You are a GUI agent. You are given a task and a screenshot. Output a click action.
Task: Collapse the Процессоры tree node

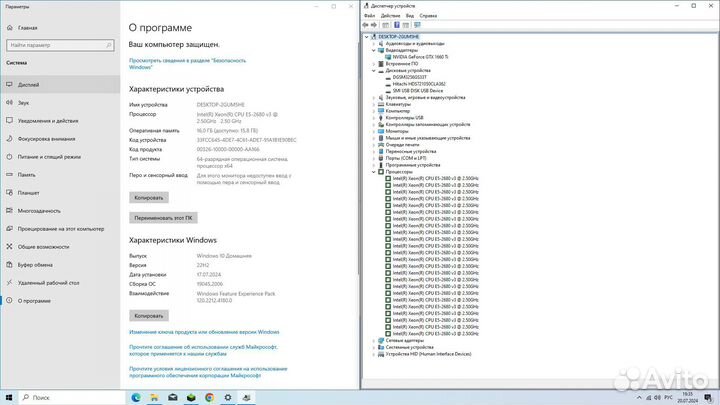click(374, 171)
